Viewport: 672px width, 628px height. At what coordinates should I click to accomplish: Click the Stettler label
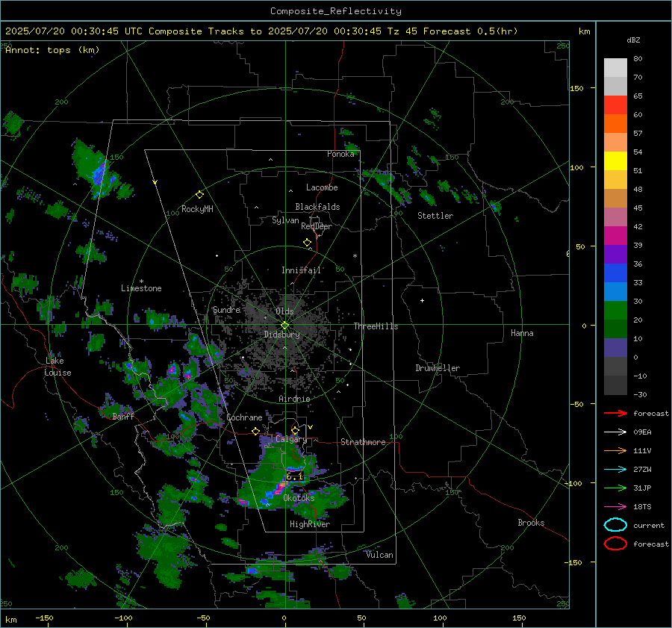click(435, 216)
